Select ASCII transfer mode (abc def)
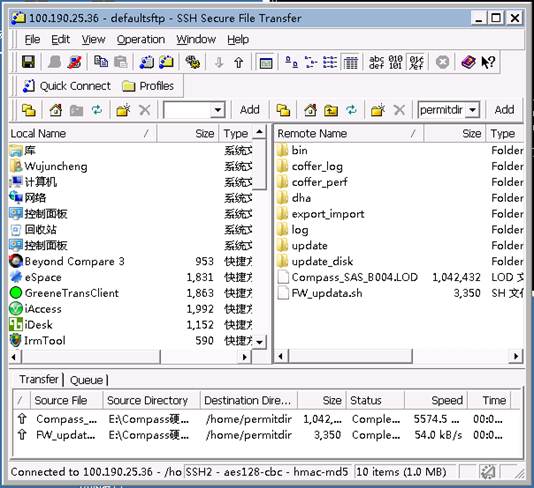The height and width of the screenshot is (488, 534). 376,62
